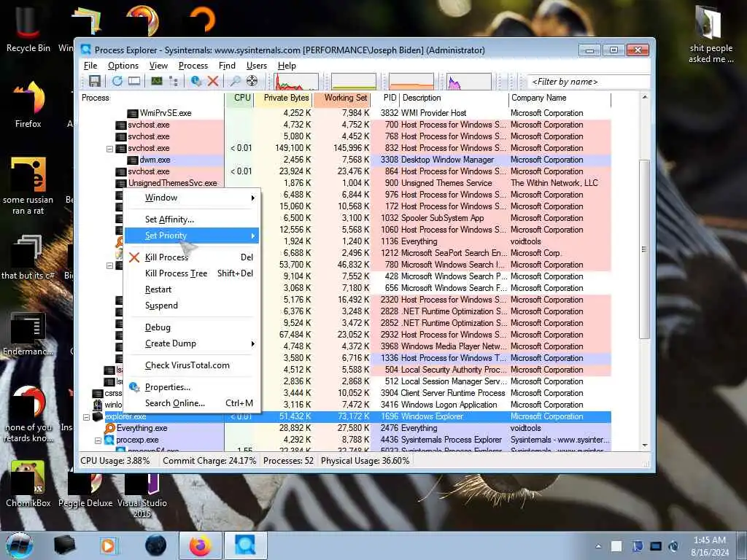
Task: Click the lower pane view icon
Action: click(134, 82)
